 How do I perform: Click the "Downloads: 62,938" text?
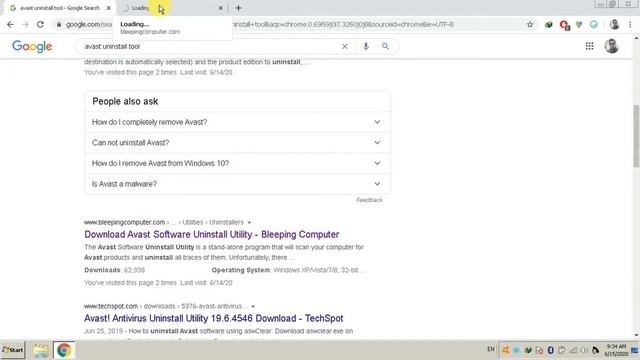click(114, 270)
